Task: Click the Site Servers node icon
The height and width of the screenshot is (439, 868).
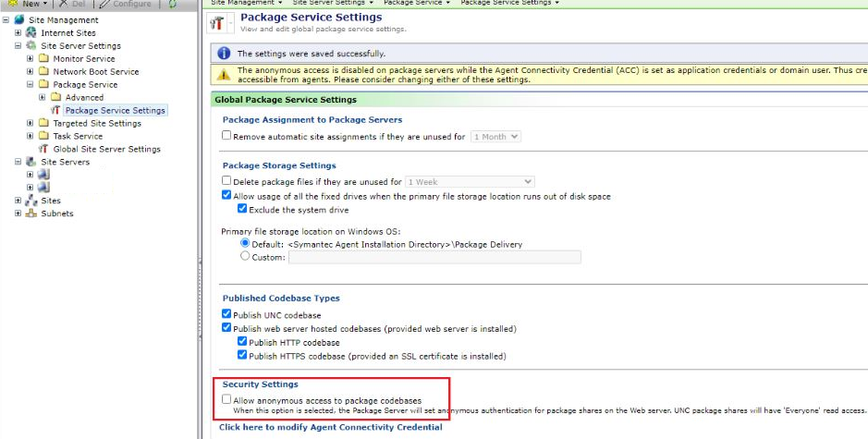Action: tap(31, 162)
